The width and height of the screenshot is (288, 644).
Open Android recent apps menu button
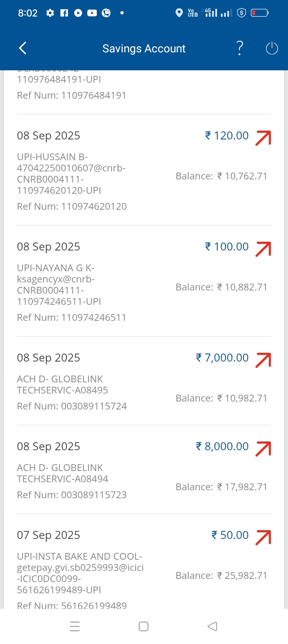point(75,626)
